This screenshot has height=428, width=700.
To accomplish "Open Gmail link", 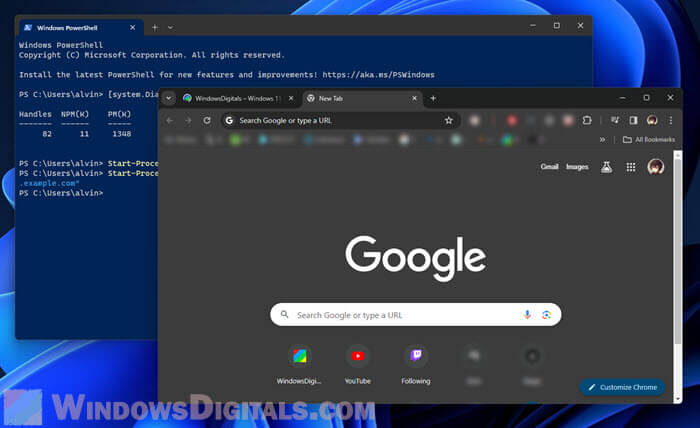I will [550, 167].
